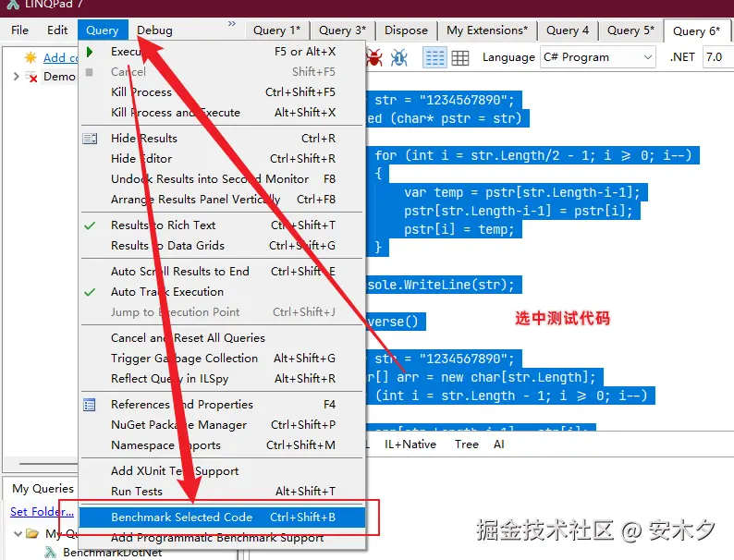Toggle Auto Scroll Results to End
Image resolution: width=734 pixels, height=560 pixels.
(223, 272)
